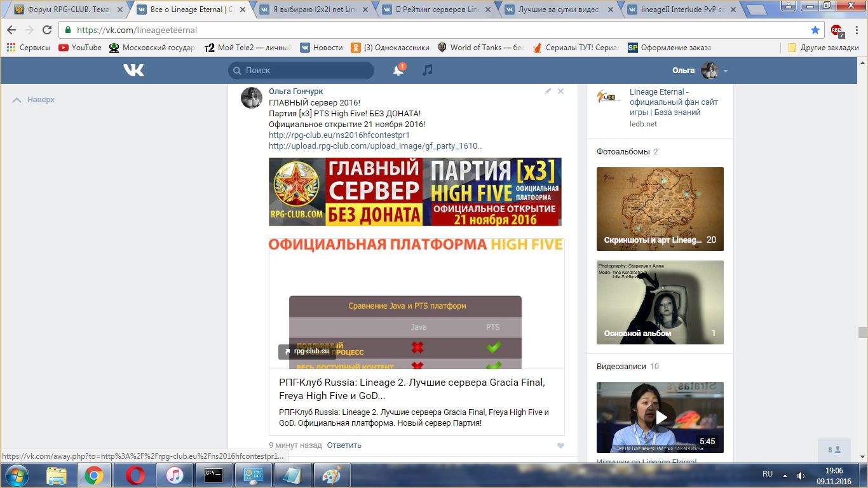The height and width of the screenshot is (488, 868).
Task: Edit Ольга Гончурк's post with the pencil
Action: click(548, 91)
